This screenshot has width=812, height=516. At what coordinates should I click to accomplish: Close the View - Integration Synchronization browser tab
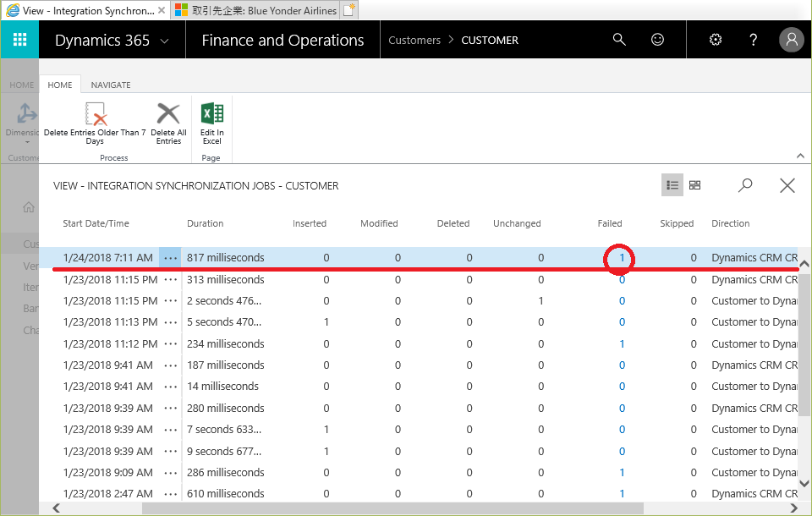tap(162, 10)
